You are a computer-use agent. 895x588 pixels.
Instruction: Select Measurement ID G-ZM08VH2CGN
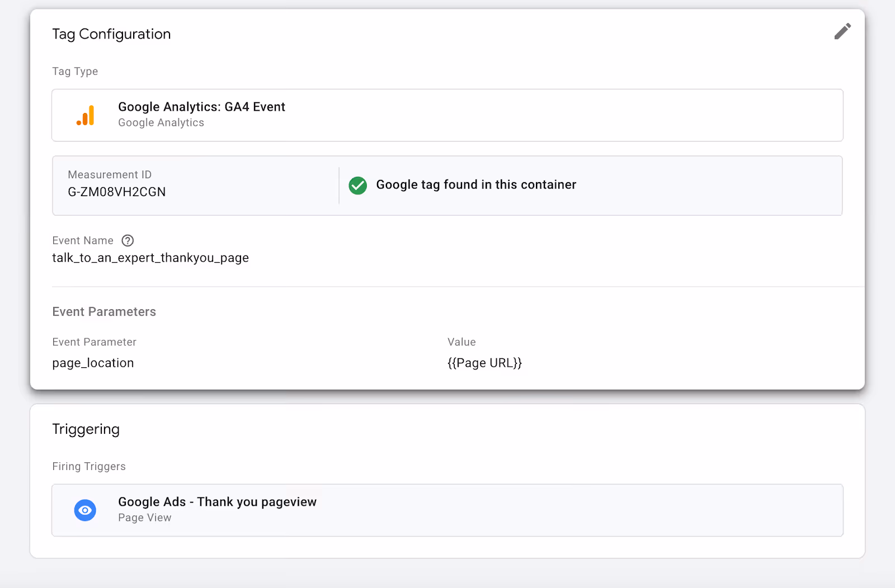click(x=117, y=192)
